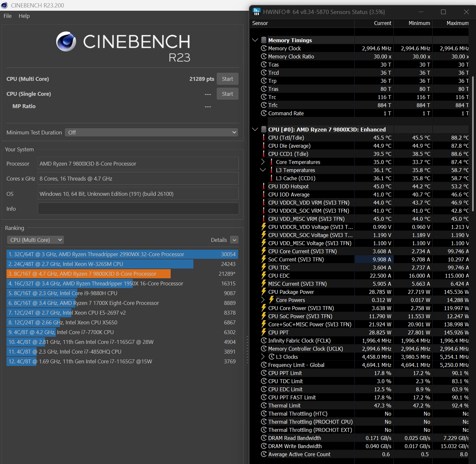The image size is (476, 464).
Task: Collapse the Memory Timings sensor group
Action: [255, 40]
